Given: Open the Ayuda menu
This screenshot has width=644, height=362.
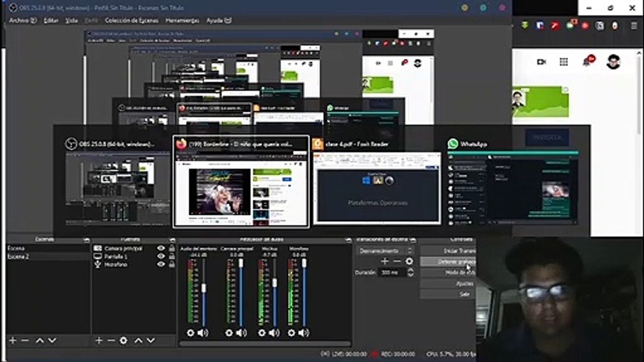Looking at the screenshot, I should pos(219,21).
